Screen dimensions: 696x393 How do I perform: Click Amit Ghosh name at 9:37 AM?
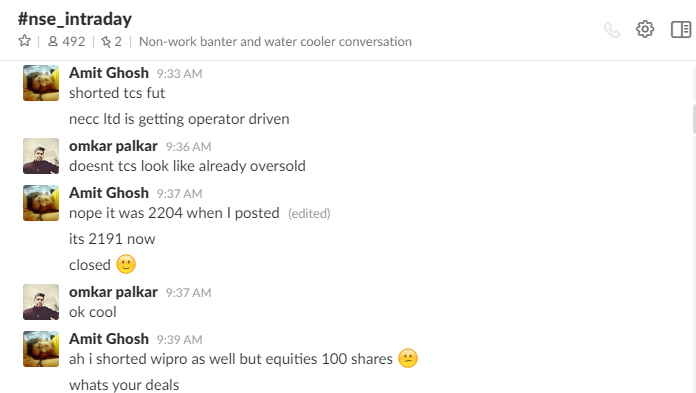[109, 193]
